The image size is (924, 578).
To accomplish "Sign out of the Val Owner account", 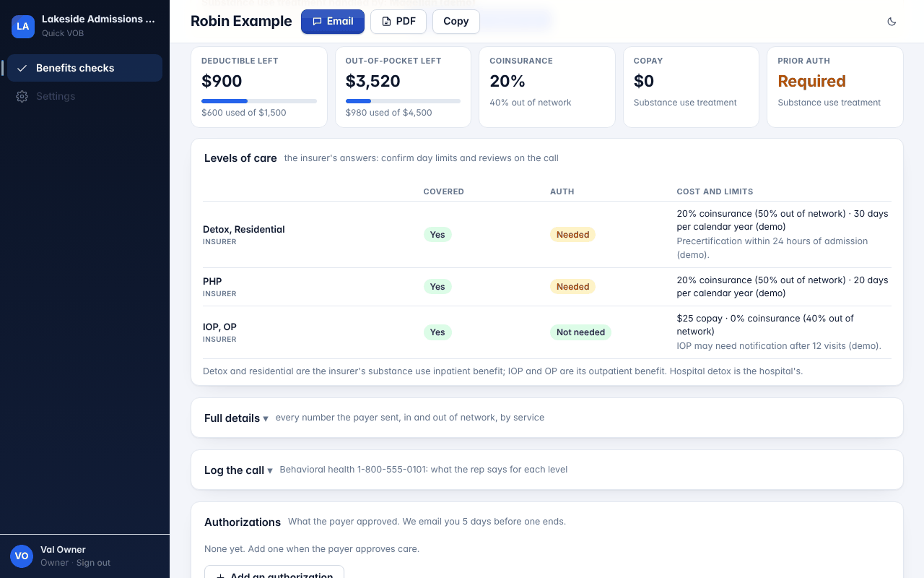I will pos(94,563).
